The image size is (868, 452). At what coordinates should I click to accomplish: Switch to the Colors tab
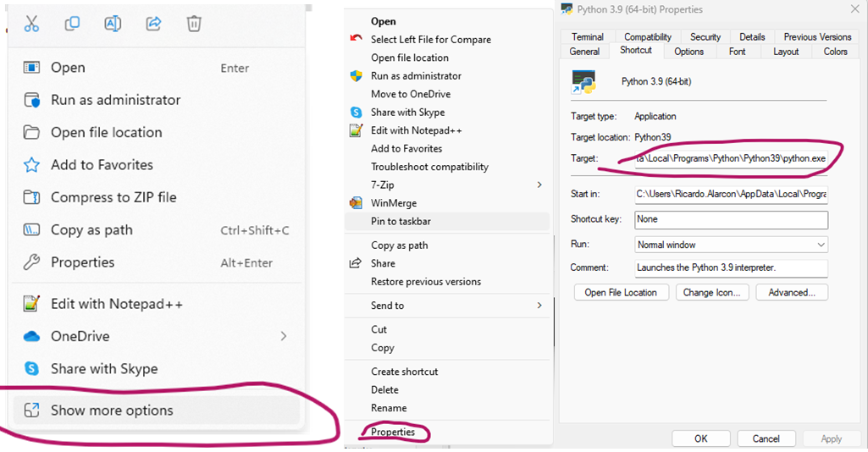(835, 52)
